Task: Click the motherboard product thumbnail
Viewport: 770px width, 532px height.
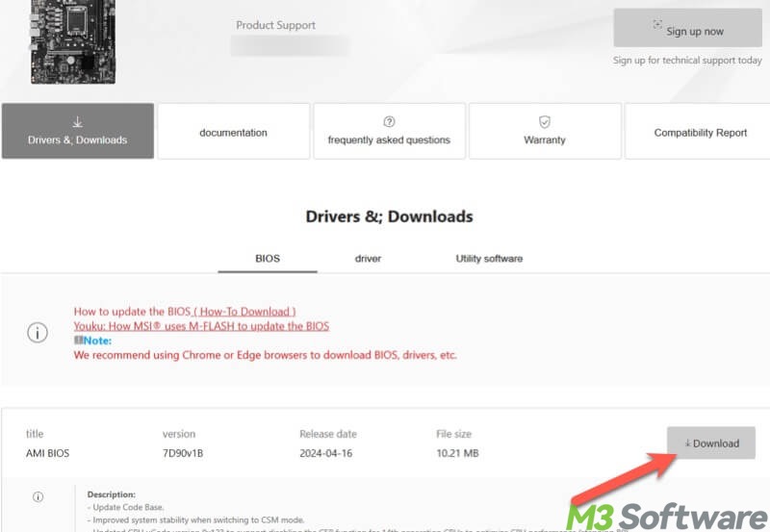Action: (72, 40)
